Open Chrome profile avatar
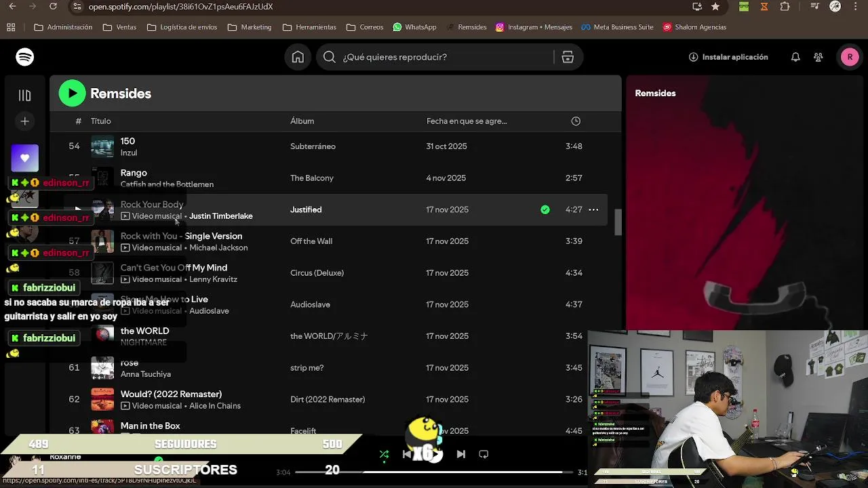868x488 pixels. point(835,6)
